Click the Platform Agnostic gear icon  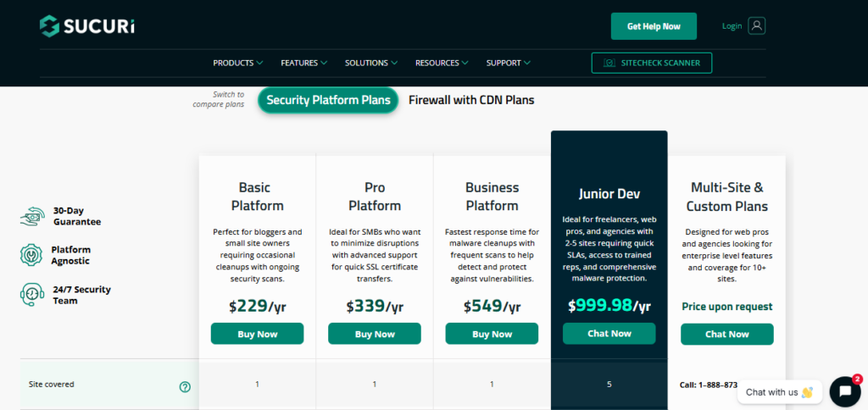(31, 255)
